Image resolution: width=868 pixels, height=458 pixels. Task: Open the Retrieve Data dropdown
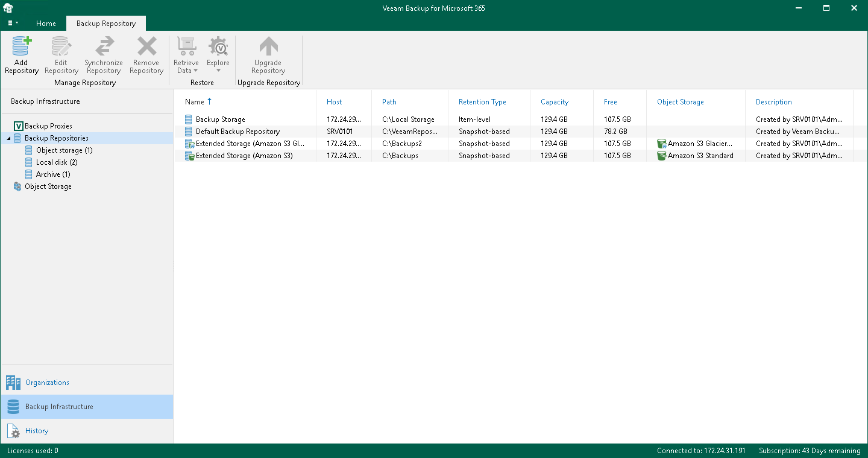(186, 66)
